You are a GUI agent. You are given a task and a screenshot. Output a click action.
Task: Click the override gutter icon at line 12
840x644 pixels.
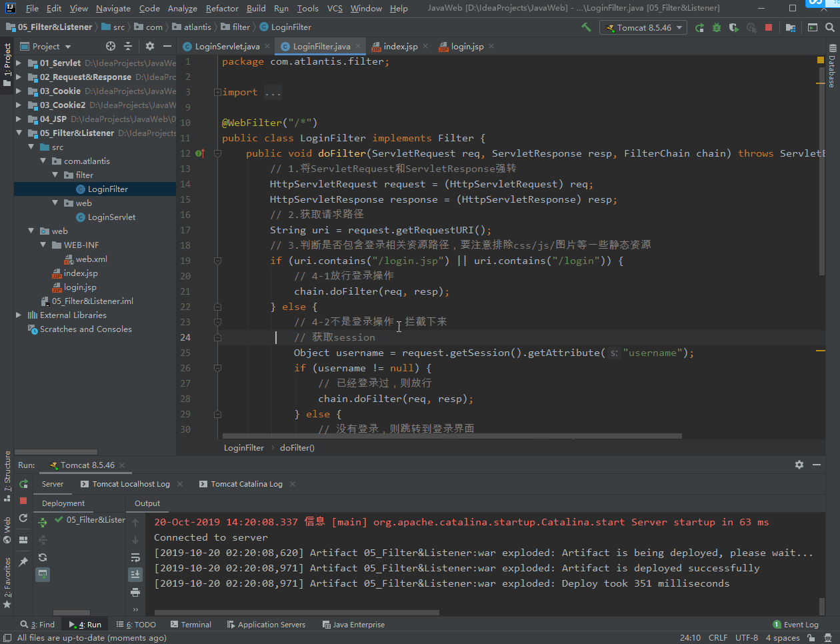click(199, 153)
